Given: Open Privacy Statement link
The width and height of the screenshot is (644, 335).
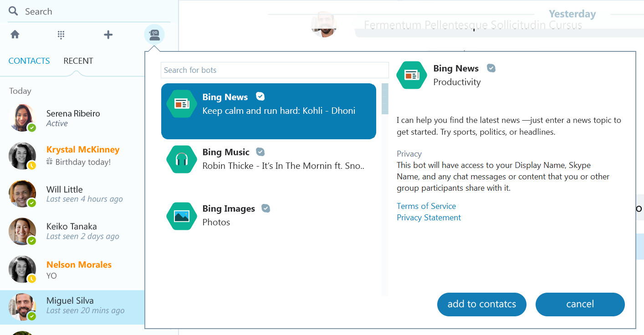Looking at the screenshot, I should (x=429, y=218).
